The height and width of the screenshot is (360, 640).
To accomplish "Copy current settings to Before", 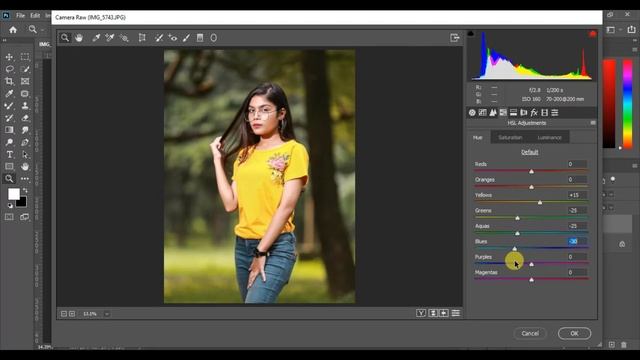I will (444, 313).
